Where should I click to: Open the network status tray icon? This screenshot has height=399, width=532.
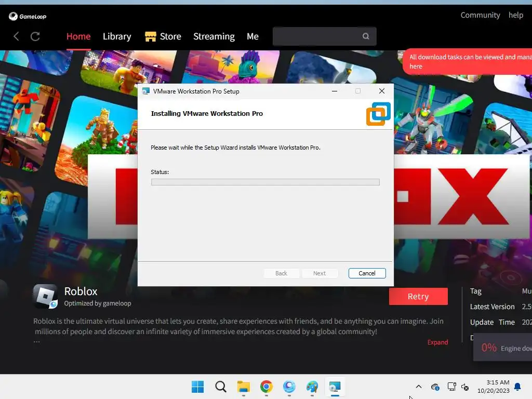pyautogui.click(x=451, y=387)
